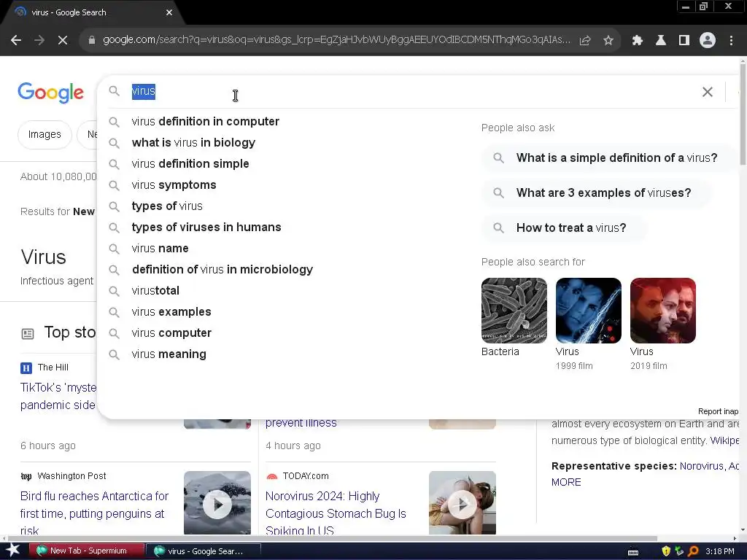
Task: Click MORE in the knowledge panel
Action: click(566, 483)
